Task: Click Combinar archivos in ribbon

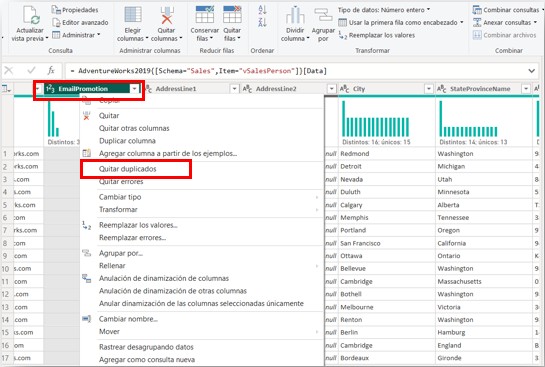Action: (504, 35)
